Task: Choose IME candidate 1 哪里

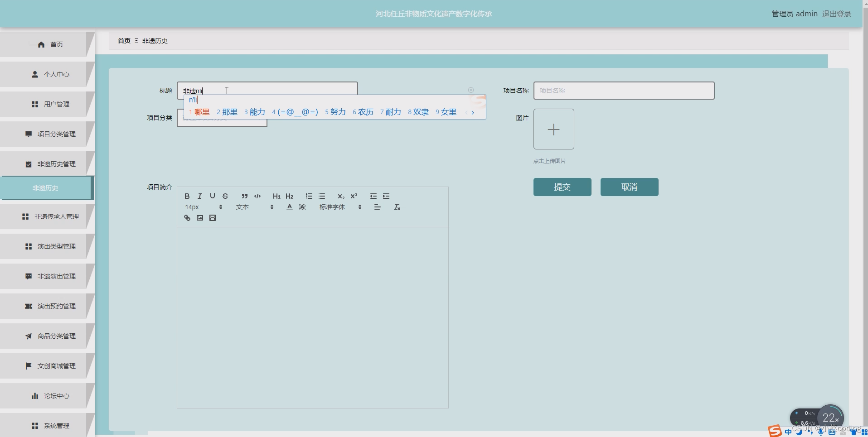Action: pos(199,112)
